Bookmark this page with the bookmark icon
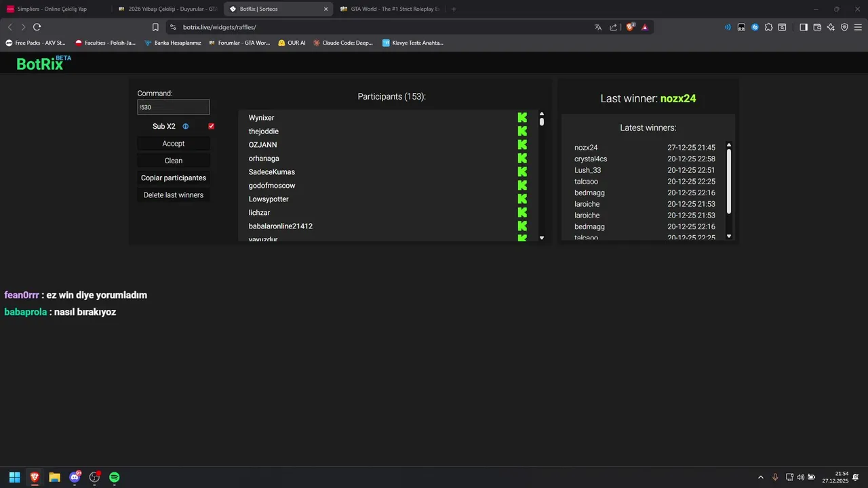The image size is (868, 488). pyautogui.click(x=155, y=27)
